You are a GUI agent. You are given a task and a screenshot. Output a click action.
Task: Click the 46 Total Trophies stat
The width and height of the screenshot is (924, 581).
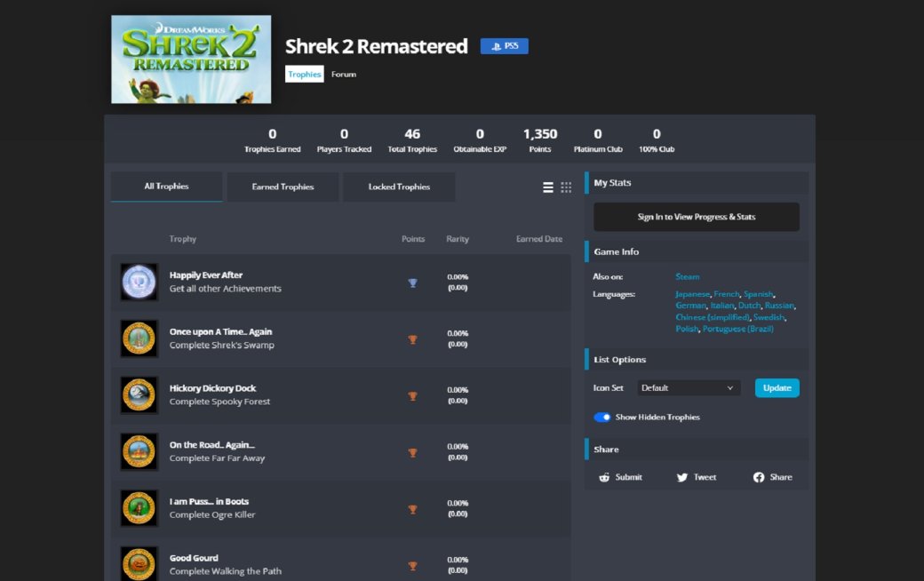point(412,141)
